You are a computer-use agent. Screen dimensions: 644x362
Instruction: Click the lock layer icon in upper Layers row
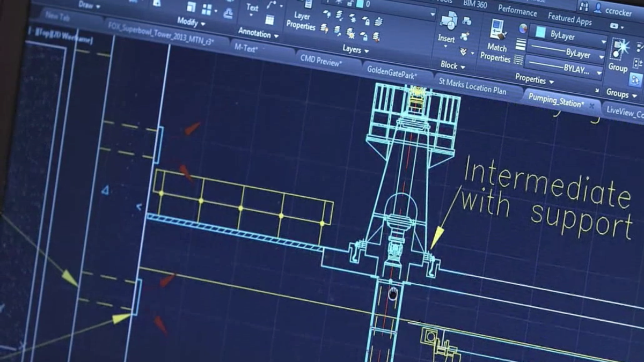(x=366, y=21)
